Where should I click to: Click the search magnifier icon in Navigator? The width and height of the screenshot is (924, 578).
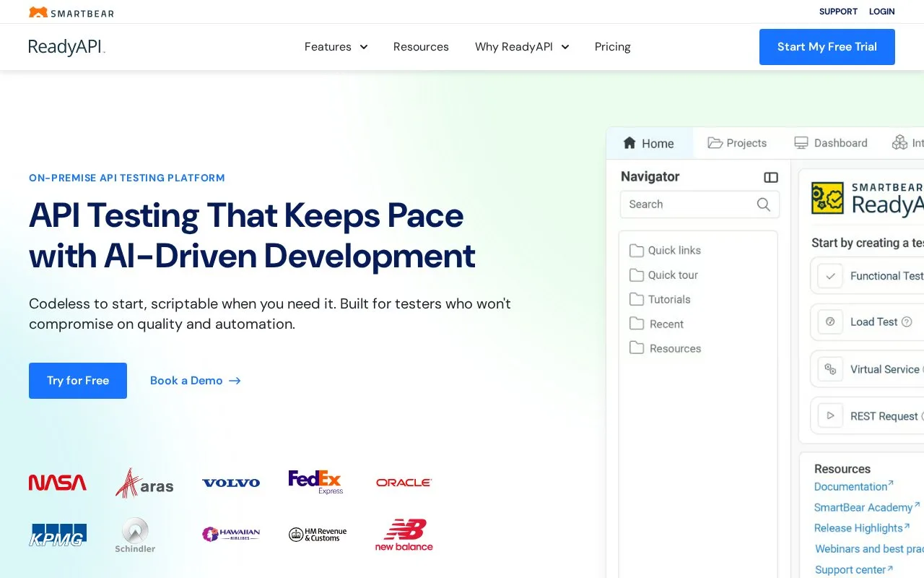point(763,204)
